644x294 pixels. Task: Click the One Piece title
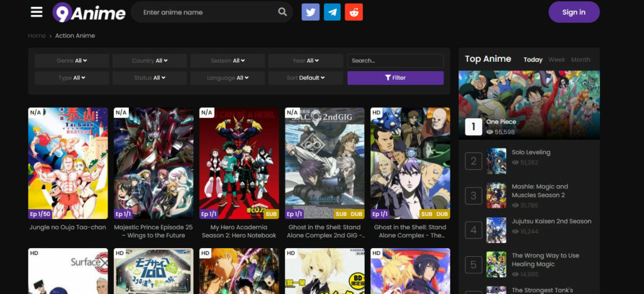tap(501, 122)
